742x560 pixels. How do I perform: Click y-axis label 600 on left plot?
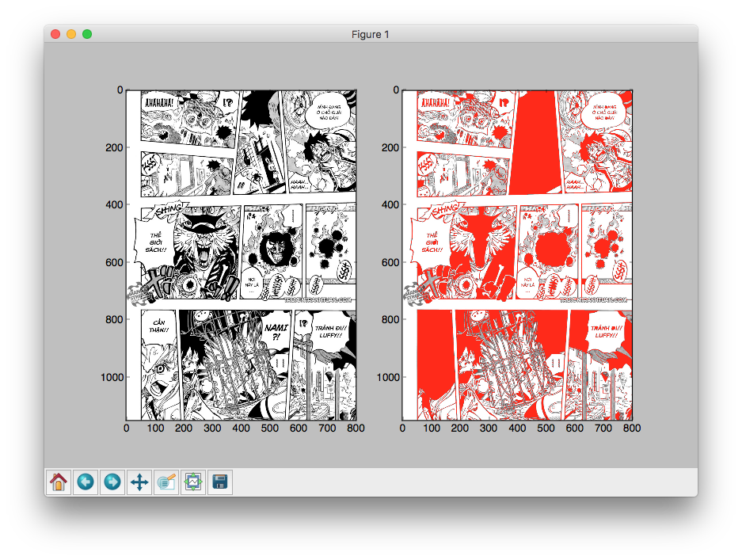(114, 262)
